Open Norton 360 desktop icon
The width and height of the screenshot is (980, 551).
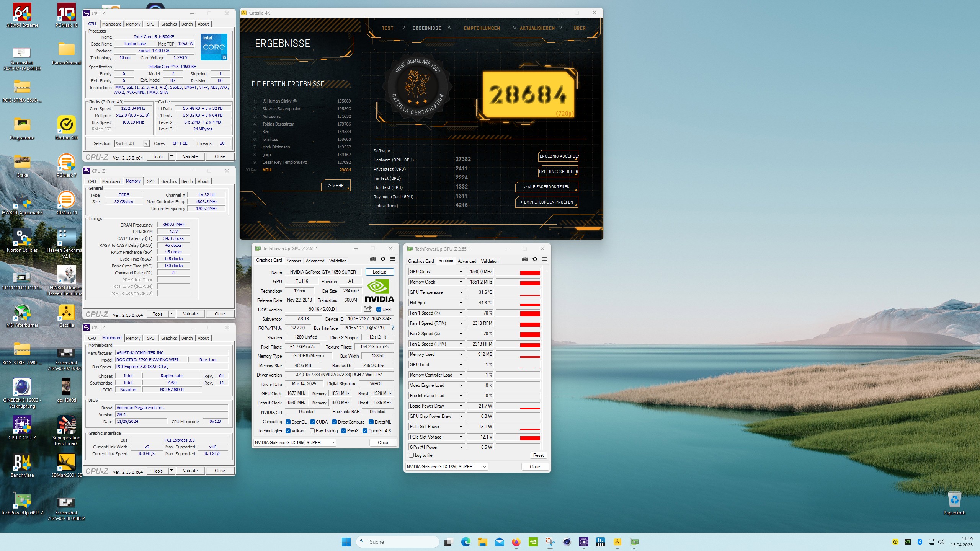66,128
